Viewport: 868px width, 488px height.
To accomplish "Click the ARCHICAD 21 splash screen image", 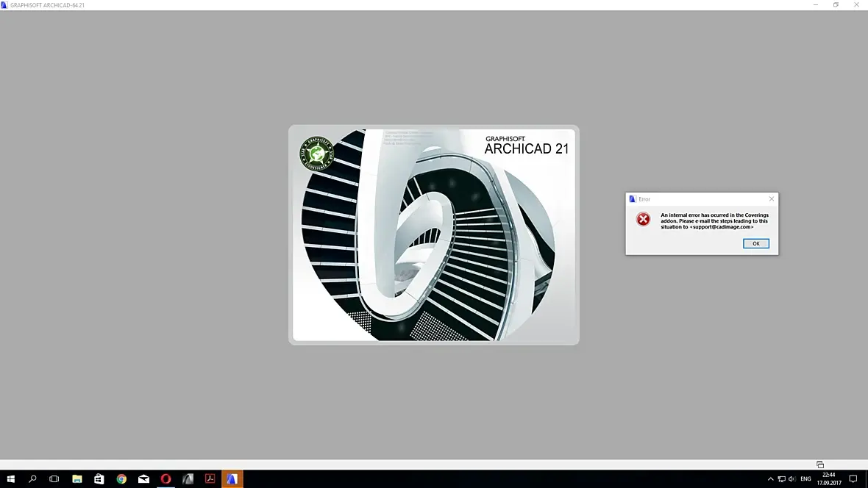I will (x=433, y=234).
